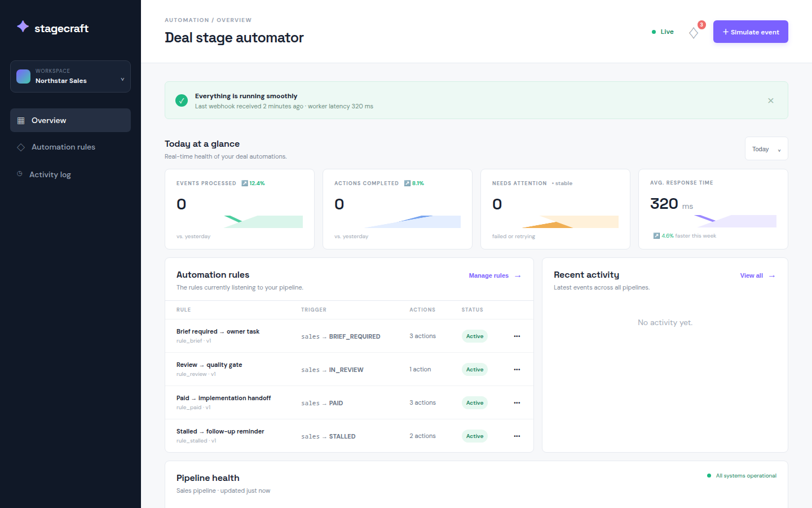The width and height of the screenshot is (812, 508).
Task: Open options menu for Stalled follow-up reminder
Action: point(517,436)
